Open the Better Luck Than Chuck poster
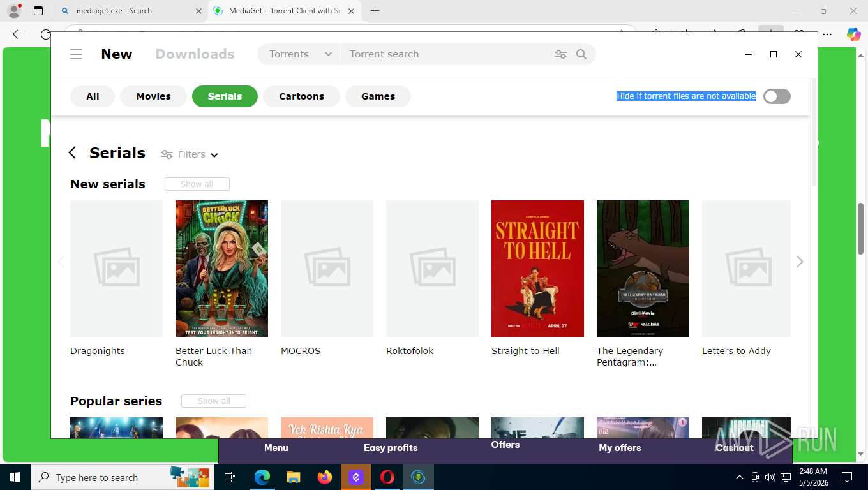 pos(221,269)
